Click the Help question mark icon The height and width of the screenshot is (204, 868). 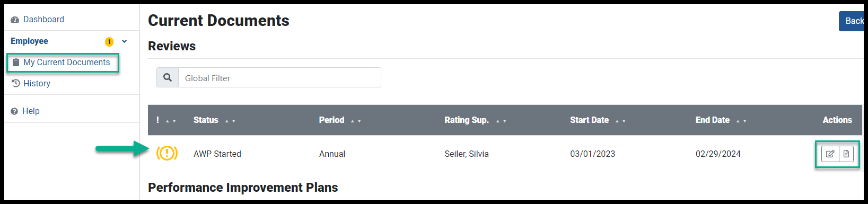pos(14,111)
